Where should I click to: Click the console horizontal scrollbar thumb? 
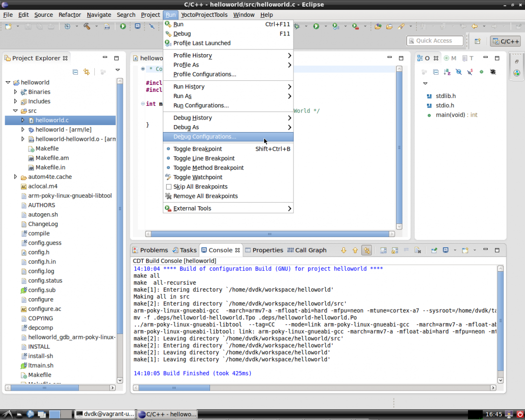coord(174,388)
